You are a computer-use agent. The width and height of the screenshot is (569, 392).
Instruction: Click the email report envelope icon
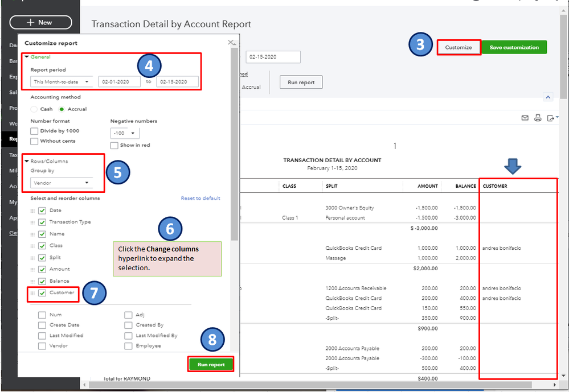click(525, 118)
